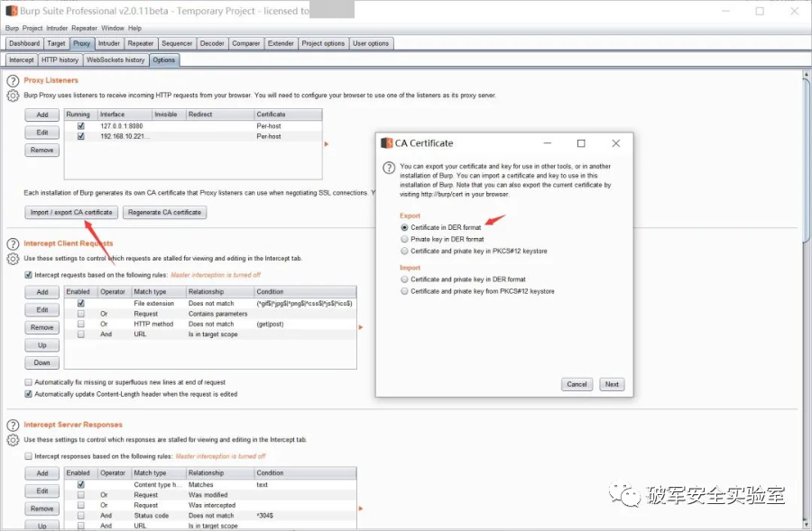Sort listeners by Certificate column header
The image size is (812, 531).
(x=288, y=114)
